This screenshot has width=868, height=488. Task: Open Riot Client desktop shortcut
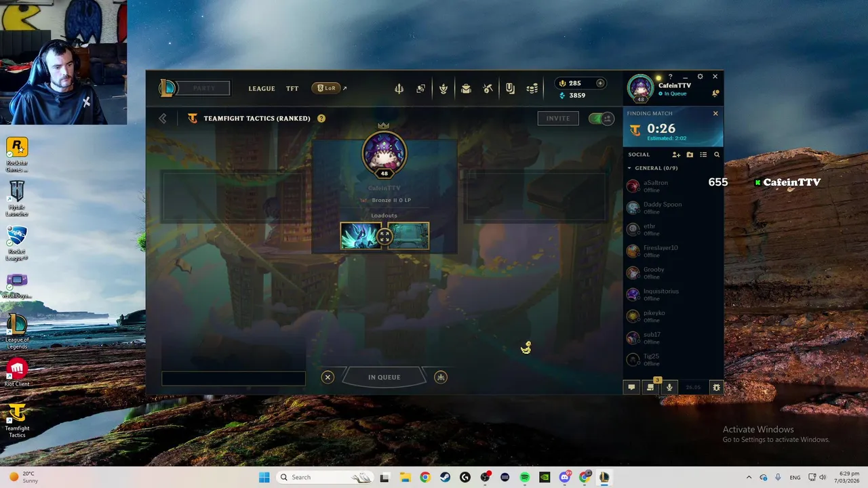[x=17, y=373]
